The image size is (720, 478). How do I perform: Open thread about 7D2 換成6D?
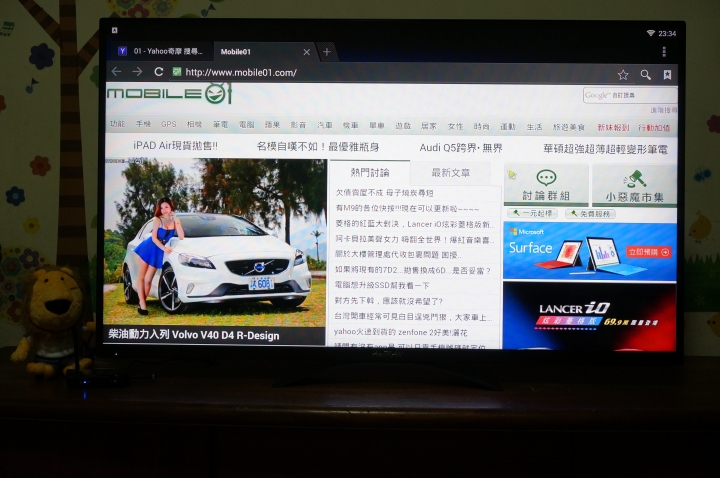coord(413,270)
